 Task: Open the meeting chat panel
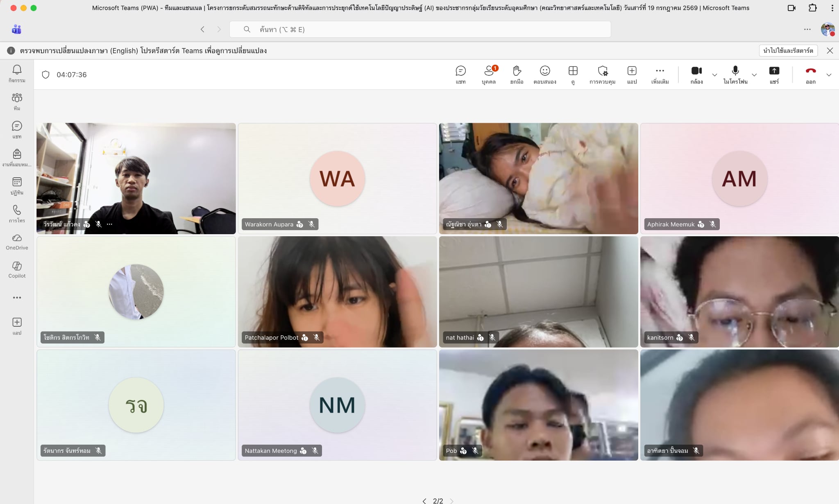pos(460,75)
